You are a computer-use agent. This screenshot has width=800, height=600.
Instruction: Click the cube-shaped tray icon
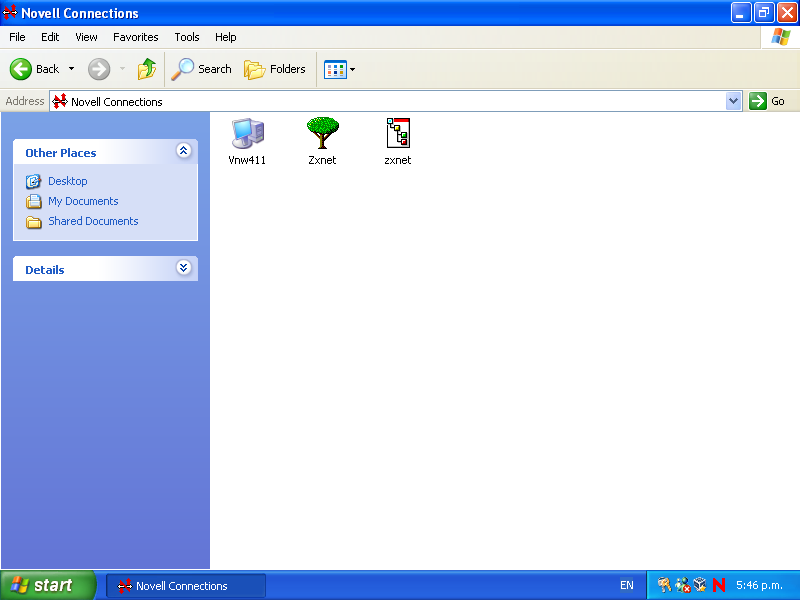700,584
